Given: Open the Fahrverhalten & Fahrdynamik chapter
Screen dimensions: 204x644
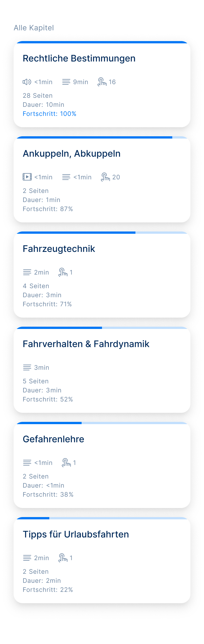Looking at the screenshot, I should pos(86,344).
